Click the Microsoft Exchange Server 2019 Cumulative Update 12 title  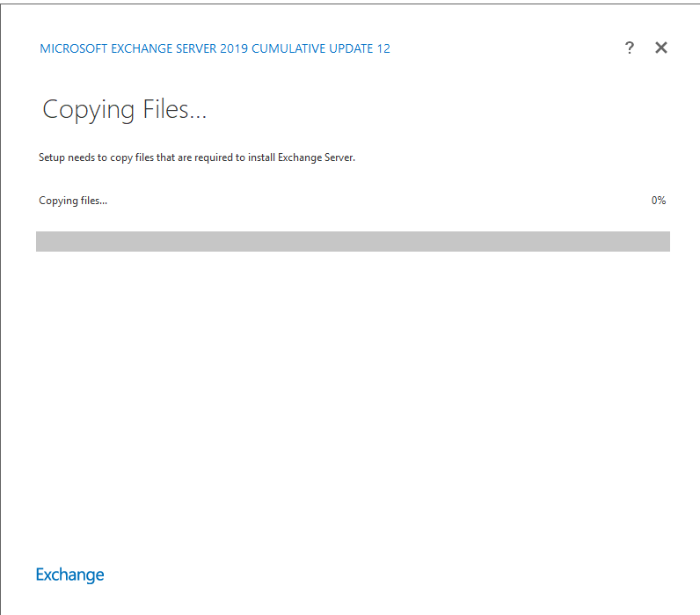pos(215,48)
